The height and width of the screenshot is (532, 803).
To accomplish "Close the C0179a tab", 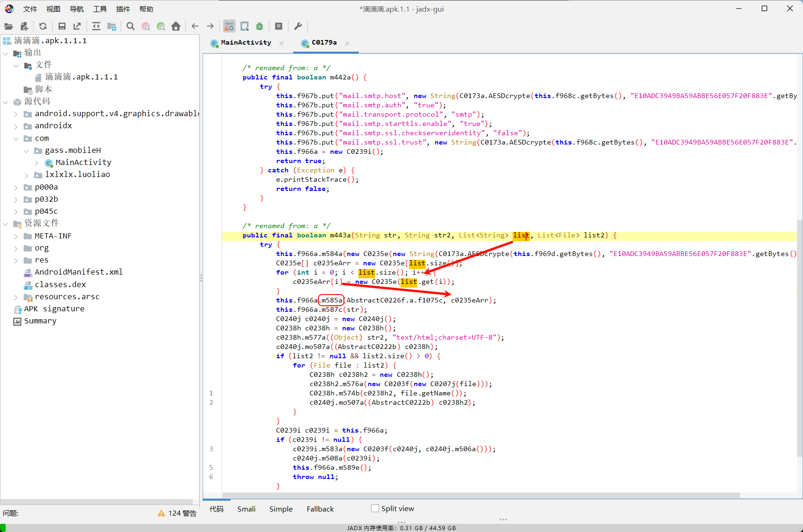I will pos(347,43).
